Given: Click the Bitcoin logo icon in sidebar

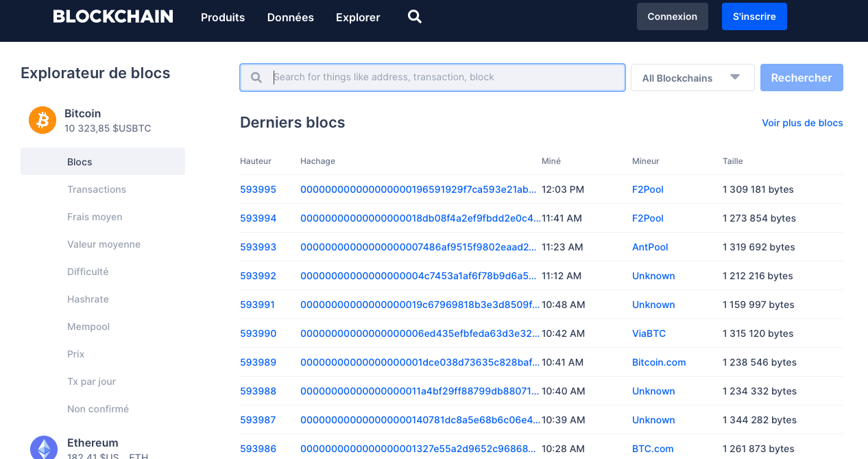Looking at the screenshot, I should pos(43,120).
